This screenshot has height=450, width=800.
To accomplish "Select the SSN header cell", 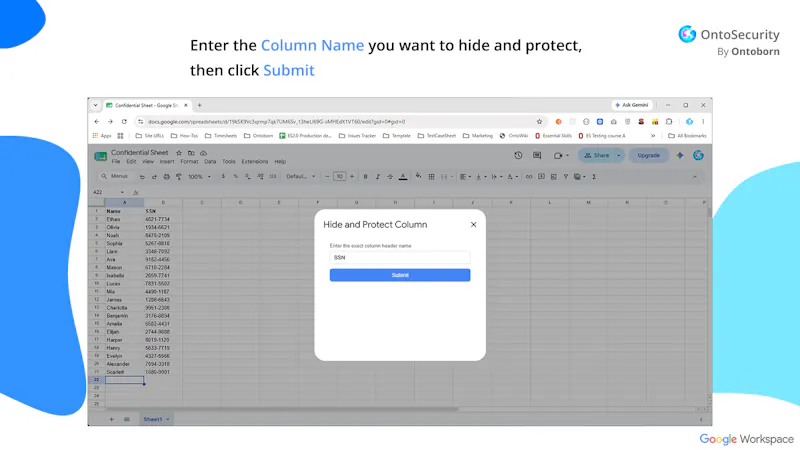I will click(163, 211).
